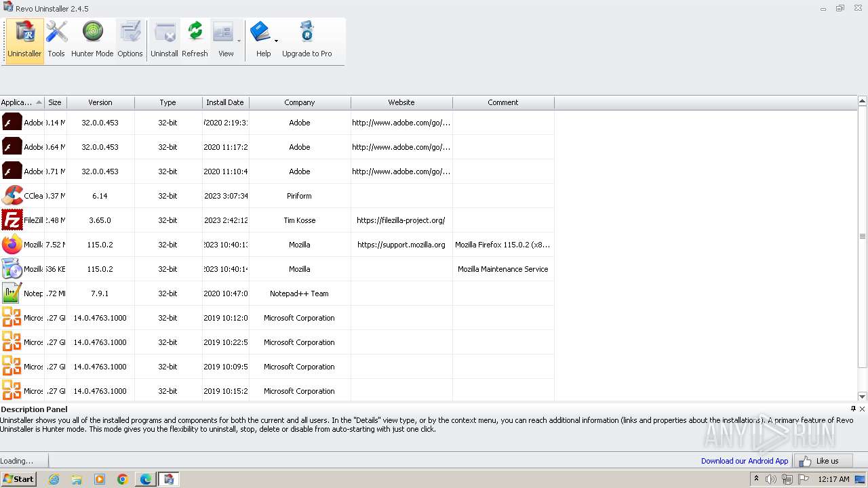Sort by Website column header
This screenshot has height=488, width=868.
click(x=401, y=102)
